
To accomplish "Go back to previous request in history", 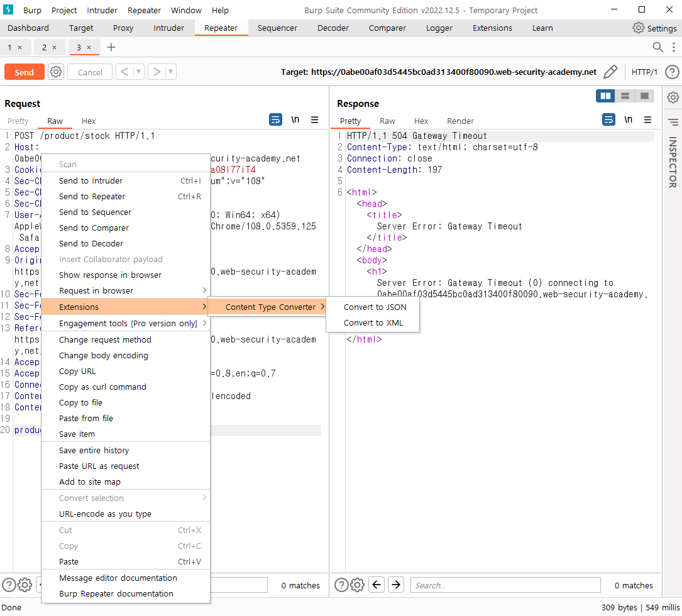I will click(124, 72).
